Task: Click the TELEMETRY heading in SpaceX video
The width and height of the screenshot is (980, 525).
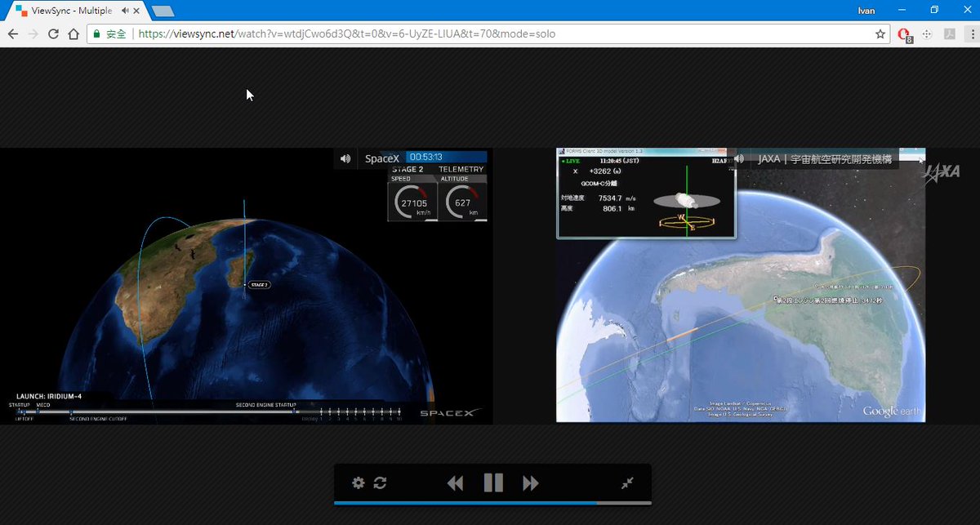Action: [461, 169]
